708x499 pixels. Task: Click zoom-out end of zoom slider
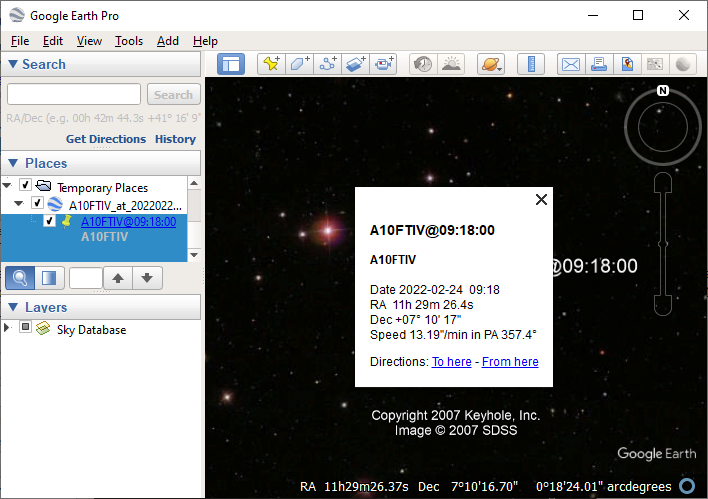(662, 306)
